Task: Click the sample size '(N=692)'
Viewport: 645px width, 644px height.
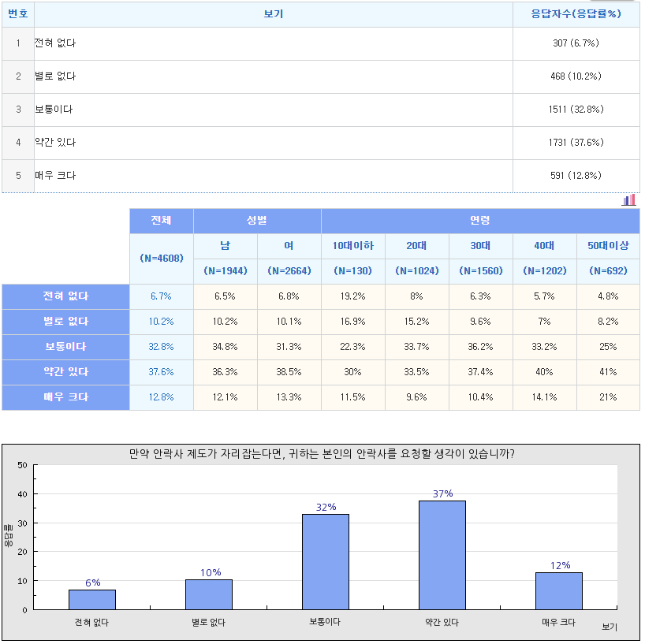Action: (x=608, y=271)
